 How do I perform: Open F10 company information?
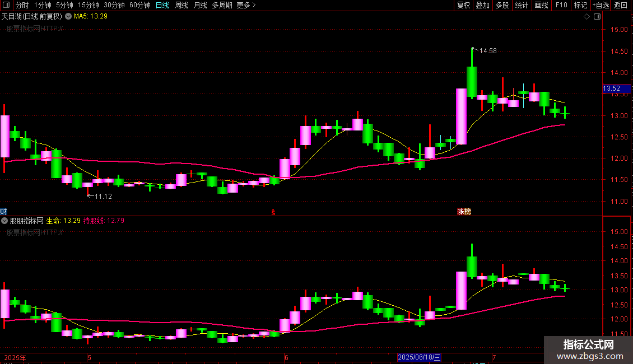(x=561, y=5)
